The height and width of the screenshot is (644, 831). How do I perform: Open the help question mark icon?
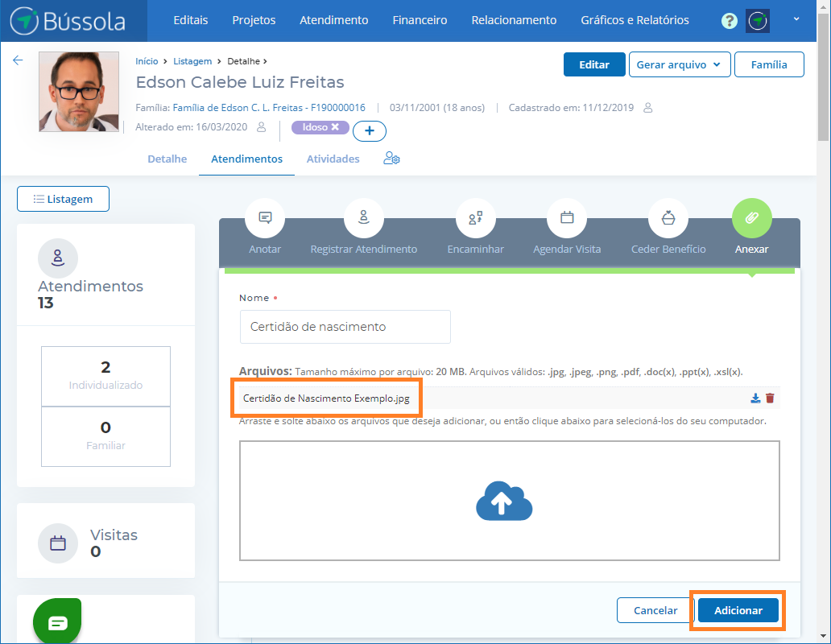tap(730, 21)
